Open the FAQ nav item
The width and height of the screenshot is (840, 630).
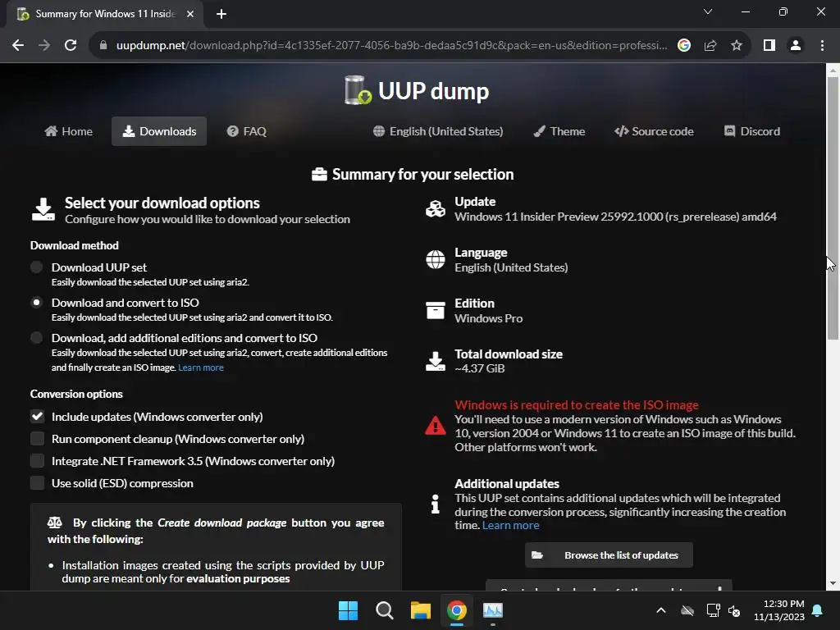(x=246, y=131)
